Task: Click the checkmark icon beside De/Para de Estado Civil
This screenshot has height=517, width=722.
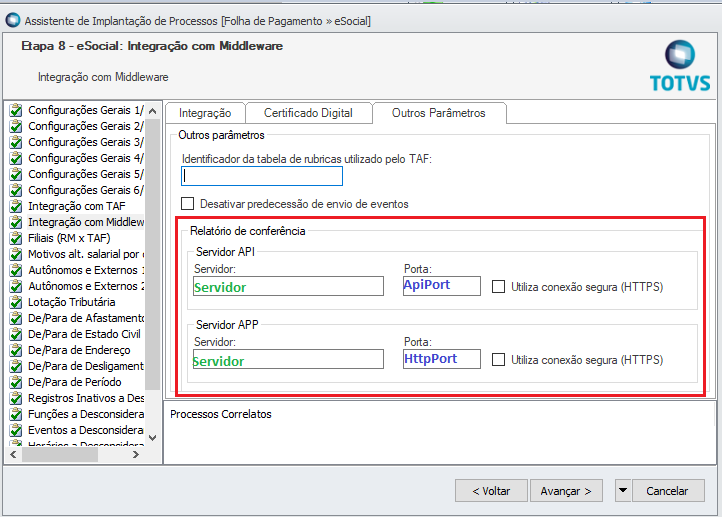Action: coord(16,334)
